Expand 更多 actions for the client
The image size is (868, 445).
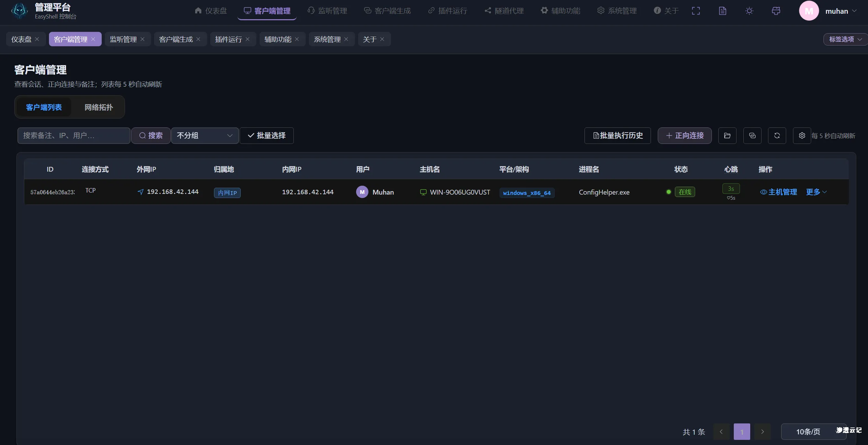click(816, 192)
